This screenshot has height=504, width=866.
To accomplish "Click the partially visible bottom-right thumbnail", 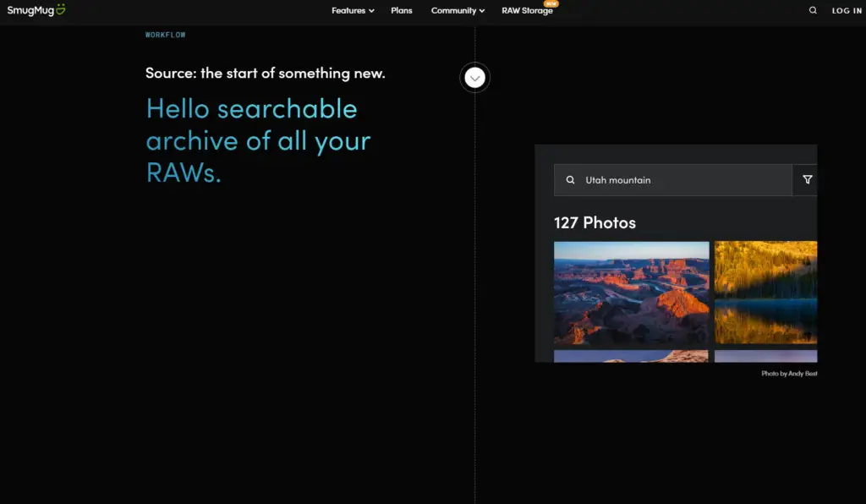I will pyautogui.click(x=765, y=356).
